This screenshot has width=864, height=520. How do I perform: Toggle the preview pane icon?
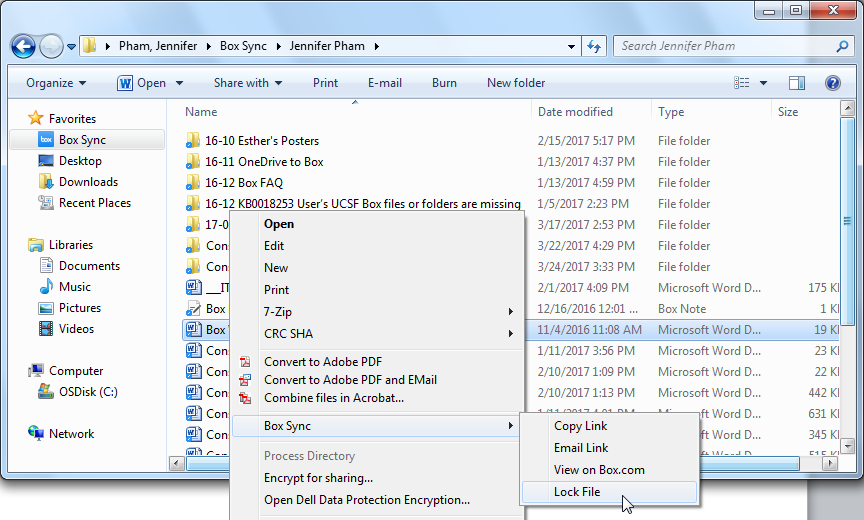[x=797, y=83]
